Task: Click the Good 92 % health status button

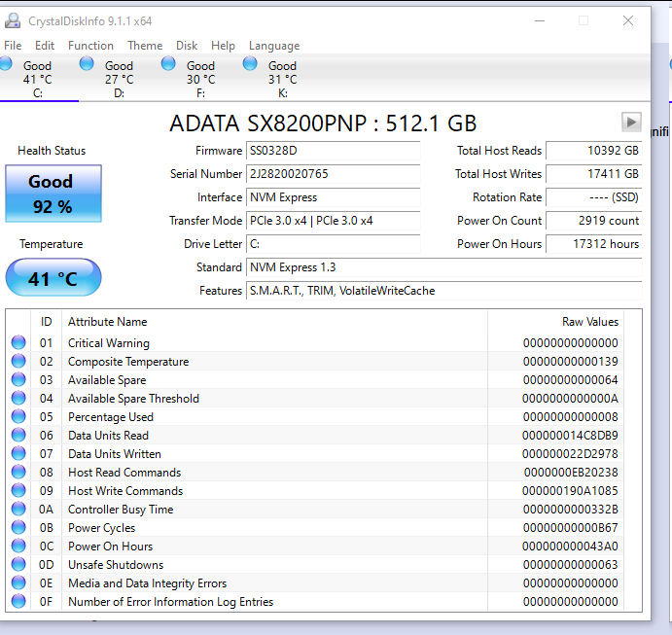Action: pos(53,193)
